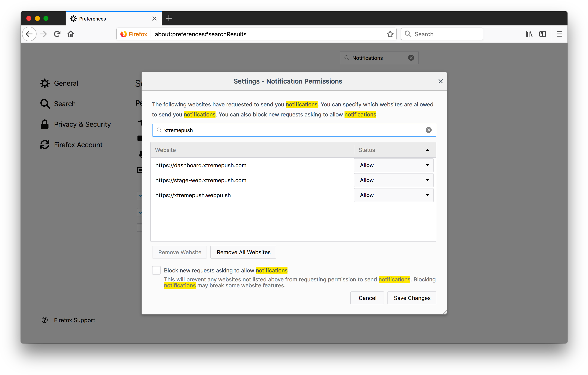Screen dimensions: 588x375
Task: Focus the website filter field with xtremepush
Action: click(x=294, y=130)
